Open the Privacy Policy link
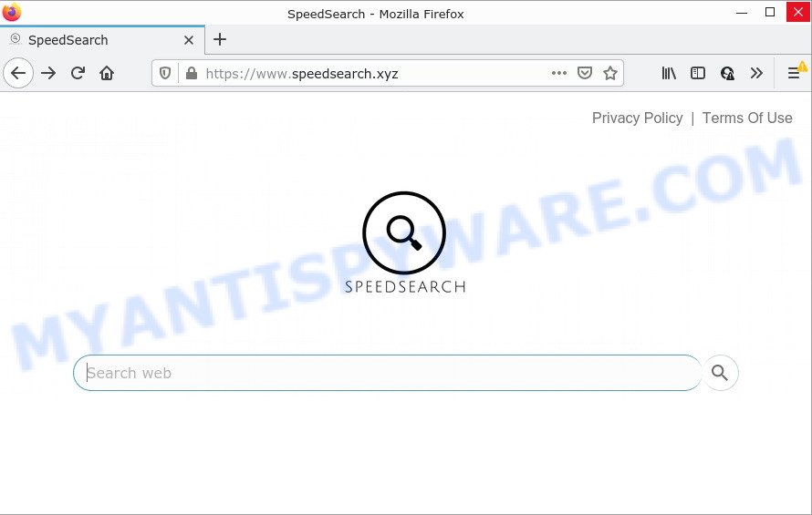This screenshot has width=812, height=515. (637, 118)
